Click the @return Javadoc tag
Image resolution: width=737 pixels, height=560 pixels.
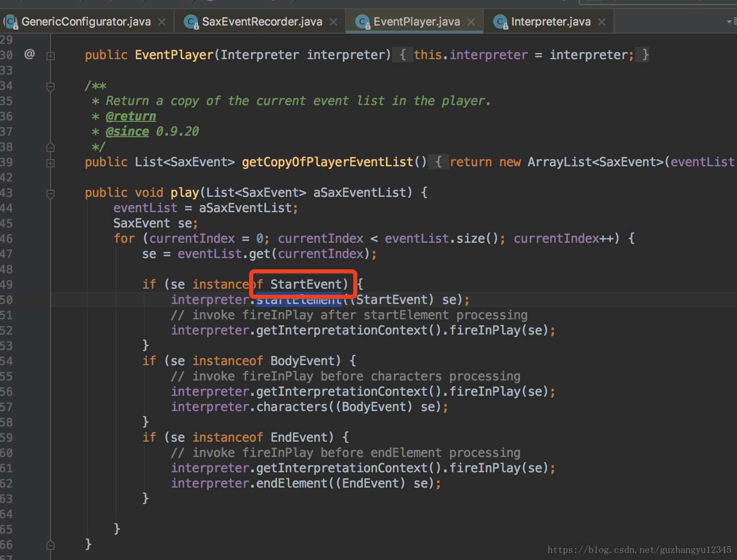point(131,116)
